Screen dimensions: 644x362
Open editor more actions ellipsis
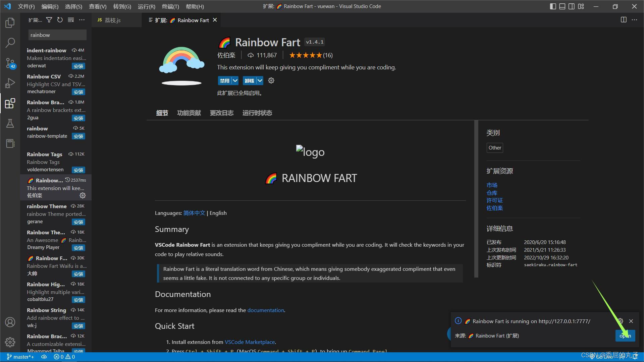point(634,20)
